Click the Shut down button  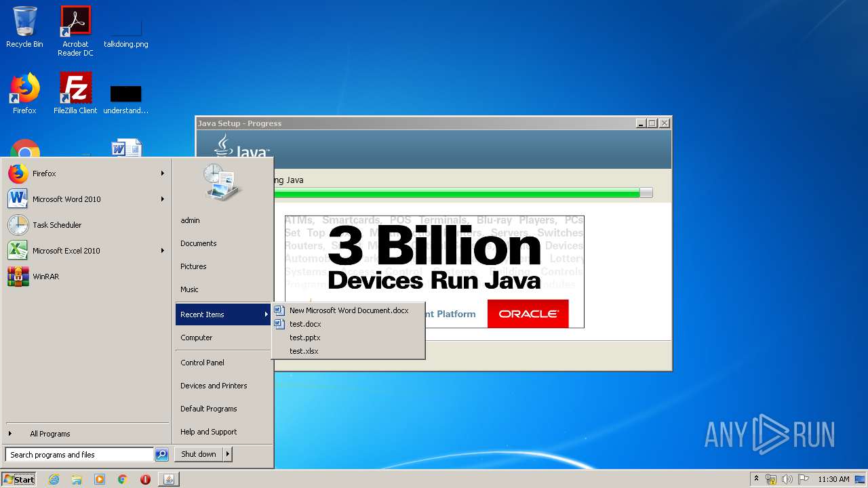tap(199, 454)
